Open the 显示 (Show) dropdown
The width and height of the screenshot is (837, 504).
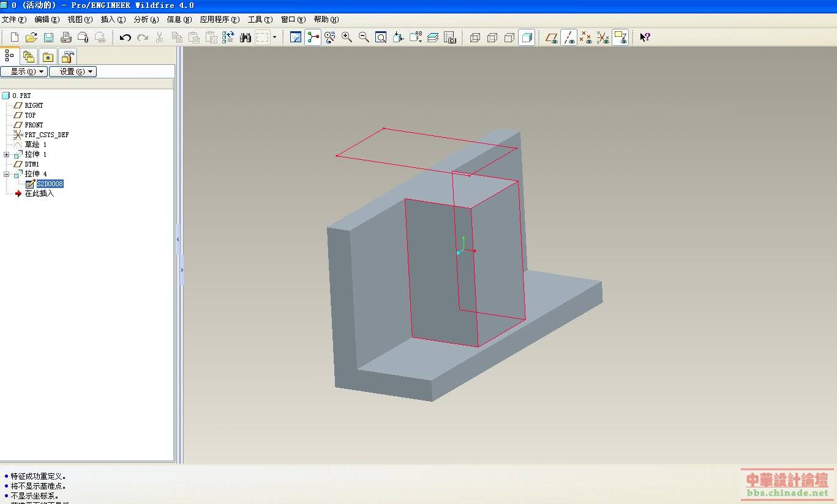(24, 72)
